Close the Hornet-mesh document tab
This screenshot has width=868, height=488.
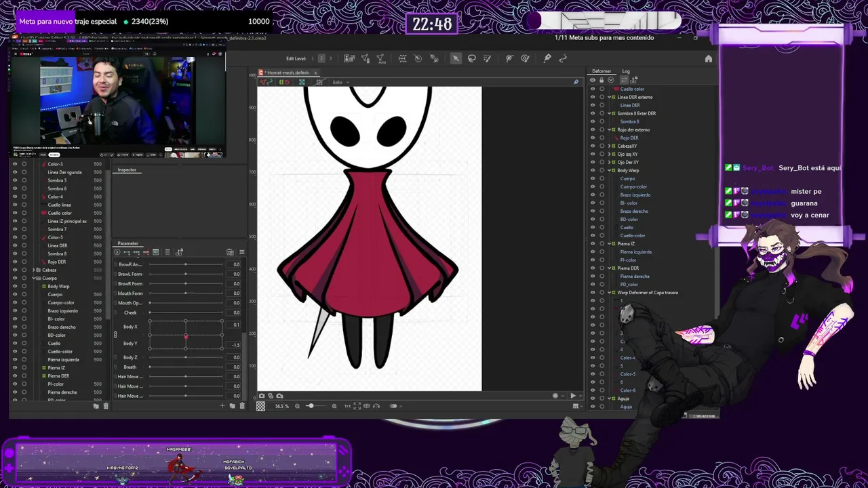(315, 73)
